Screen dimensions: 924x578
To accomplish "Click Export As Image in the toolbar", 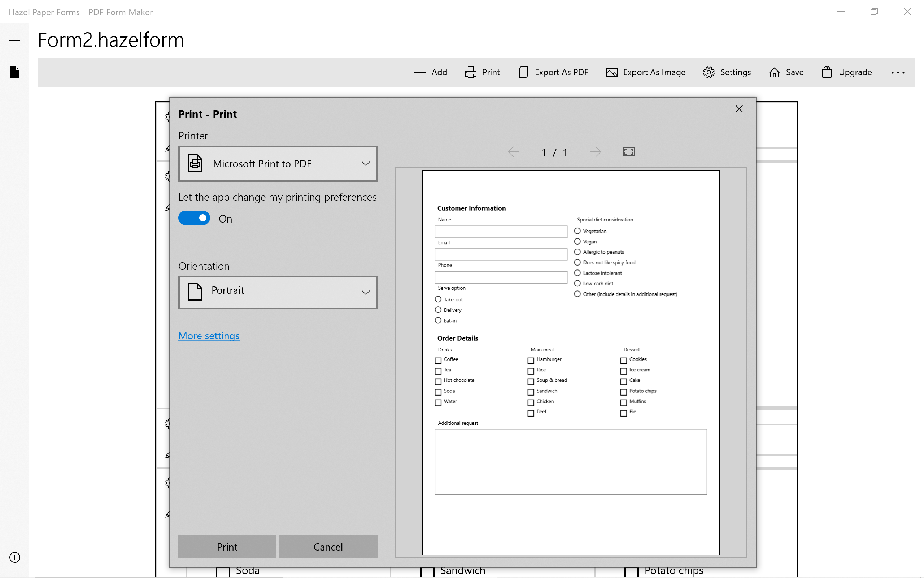I will (x=645, y=72).
